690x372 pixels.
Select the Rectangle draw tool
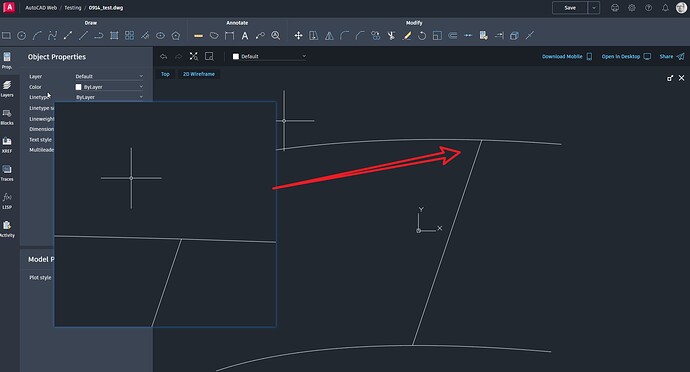click(6, 36)
